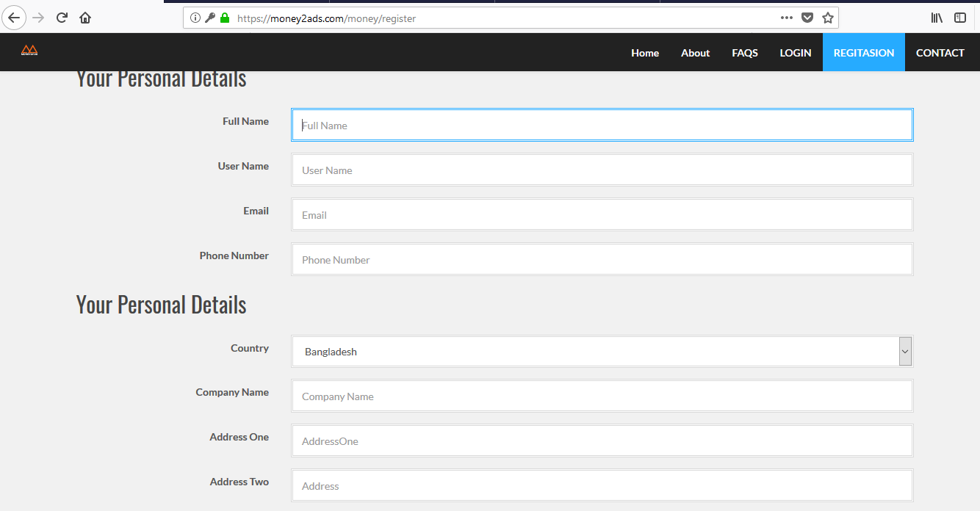Focus the Email text field
The image size is (980, 511).
tap(602, 215)
